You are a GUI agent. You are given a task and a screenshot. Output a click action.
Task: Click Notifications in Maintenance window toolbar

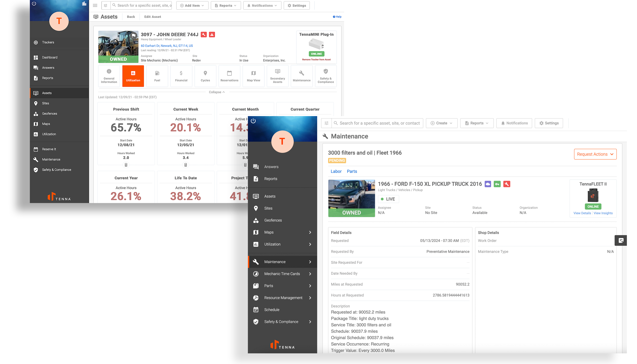click(514, 123)
